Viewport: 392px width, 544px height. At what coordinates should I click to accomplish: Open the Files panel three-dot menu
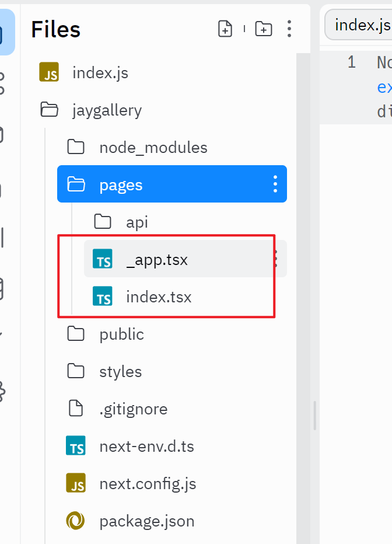pyautogui.click(x=289, y=29)
